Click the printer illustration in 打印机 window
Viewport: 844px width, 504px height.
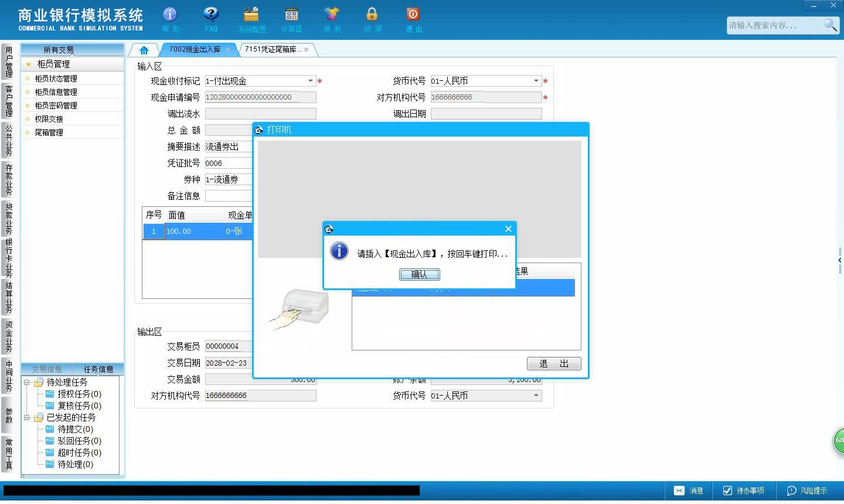(x=300, y=309)
